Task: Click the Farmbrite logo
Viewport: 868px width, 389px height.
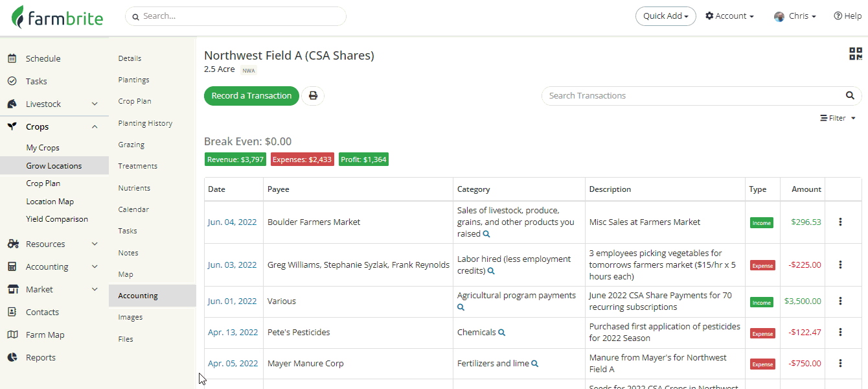Action: [x=58, y=18]
